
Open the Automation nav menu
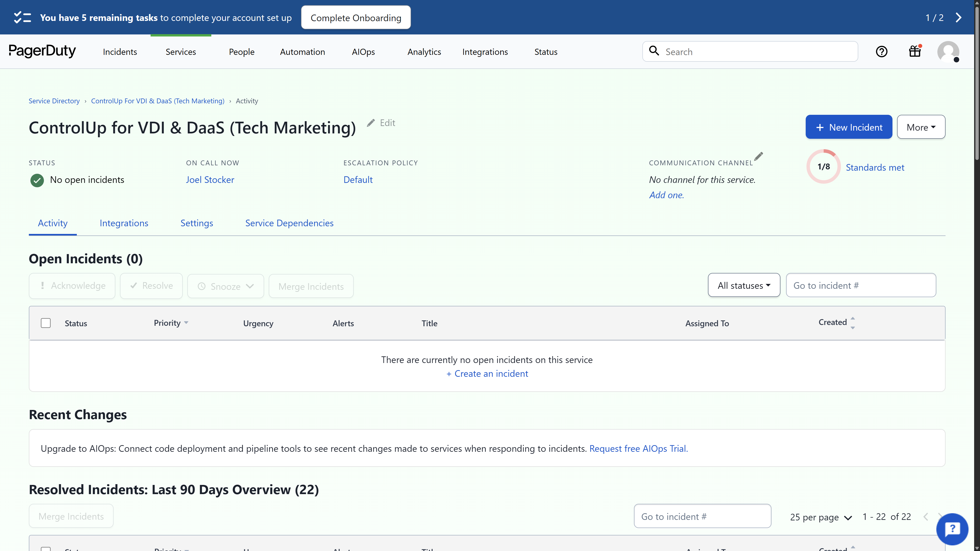coord(302,52)
